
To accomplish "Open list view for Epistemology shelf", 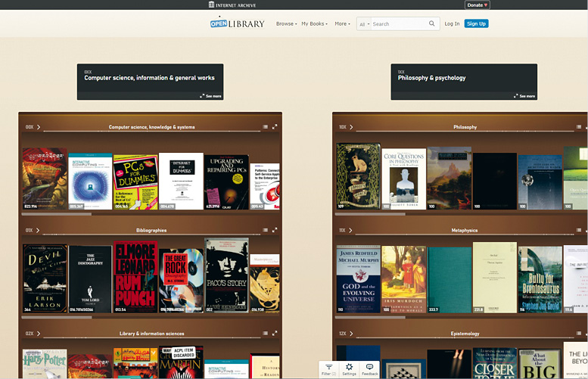I will coord(579,333).
